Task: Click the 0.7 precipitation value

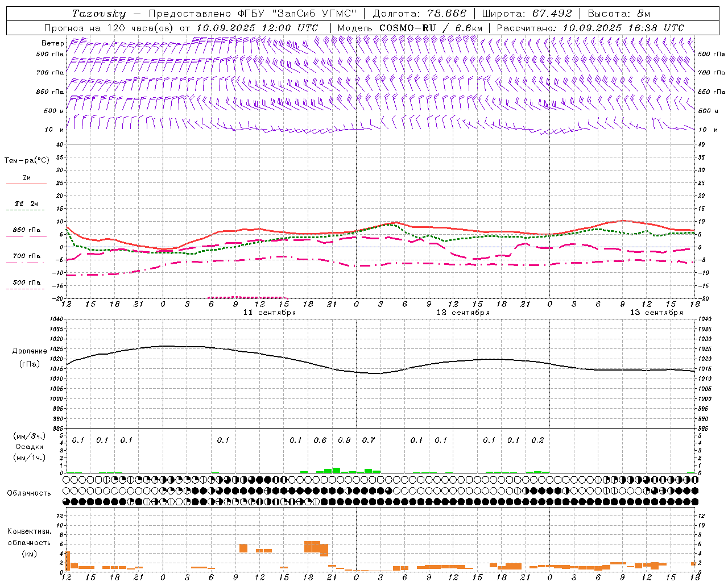Action: 369,440
